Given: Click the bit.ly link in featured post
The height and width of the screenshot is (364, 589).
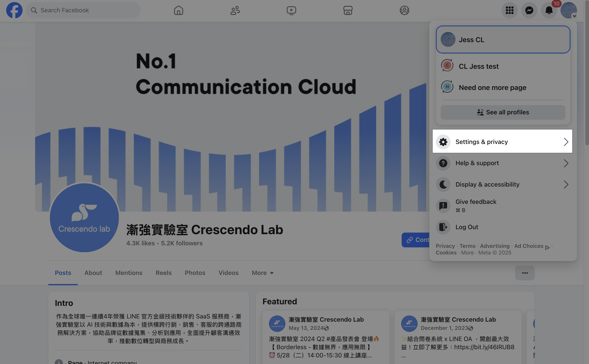Looking at the screenshot, I should pyautogui.click(x=484, y=347).
